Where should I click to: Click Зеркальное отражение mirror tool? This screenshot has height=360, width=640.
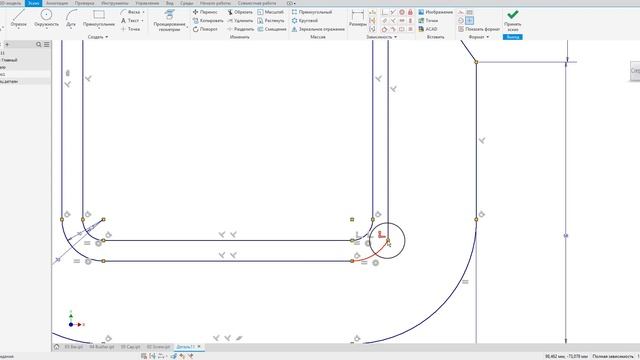[318, 29]
